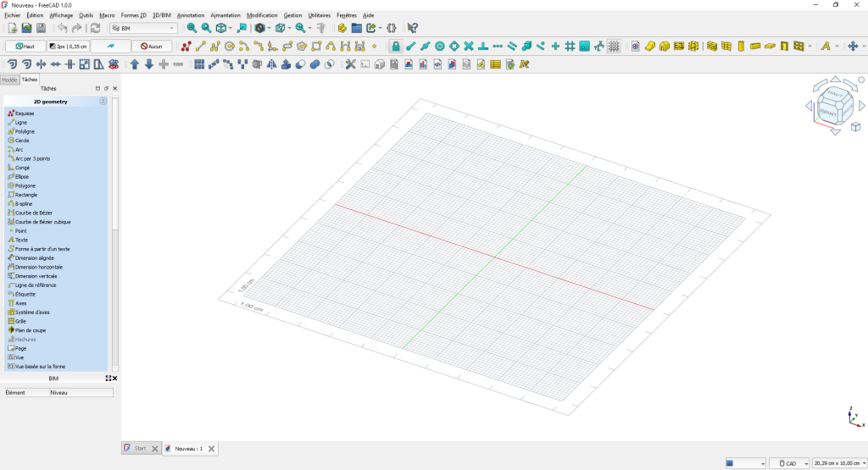Toggle snap to midpoint

pyautogui.click(x=426, y=47)
